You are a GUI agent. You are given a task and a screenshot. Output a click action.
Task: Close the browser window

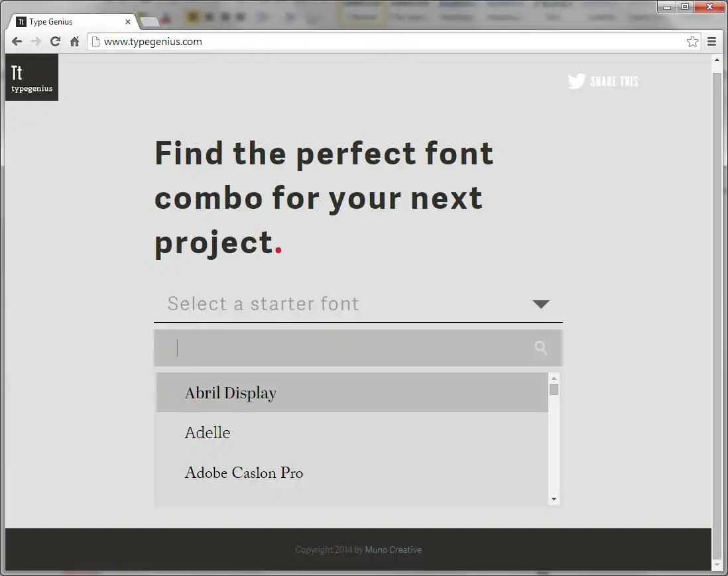click(709, 7)
